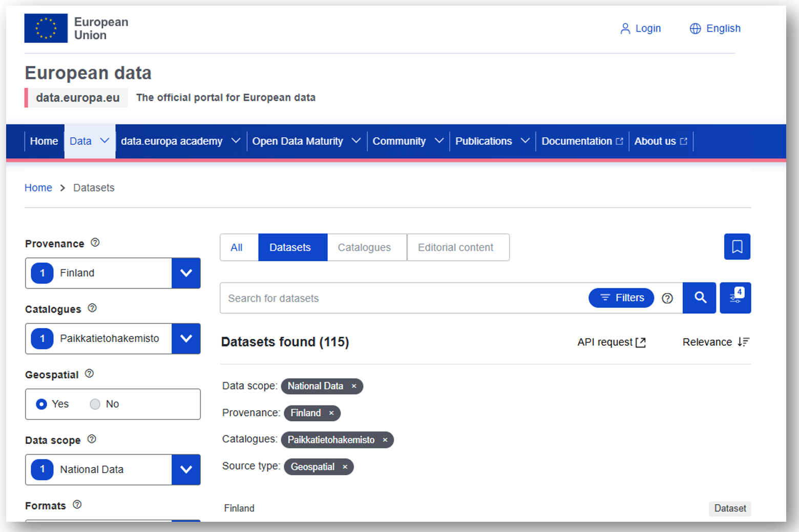Click the Login user icon
This screenshot has height=532, width=799.
pos(625,29)
